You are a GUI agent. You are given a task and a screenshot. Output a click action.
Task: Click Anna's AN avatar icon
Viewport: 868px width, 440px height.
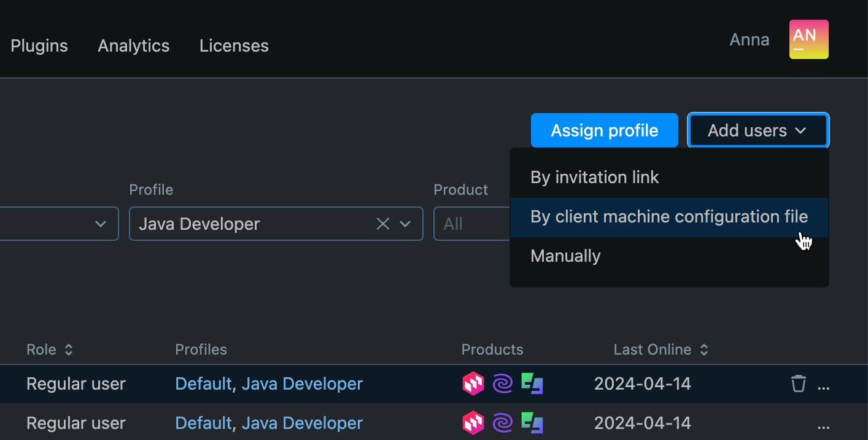pos(808,39)
